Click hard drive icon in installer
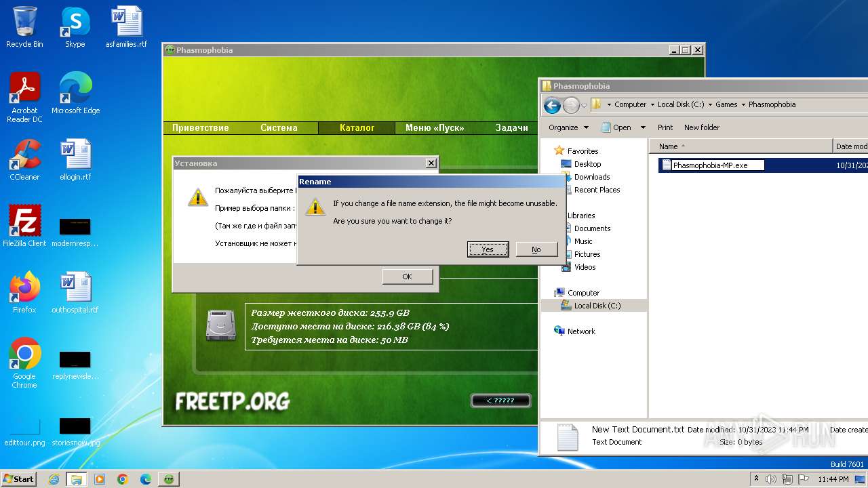868x488 pixels. (221, 325)
